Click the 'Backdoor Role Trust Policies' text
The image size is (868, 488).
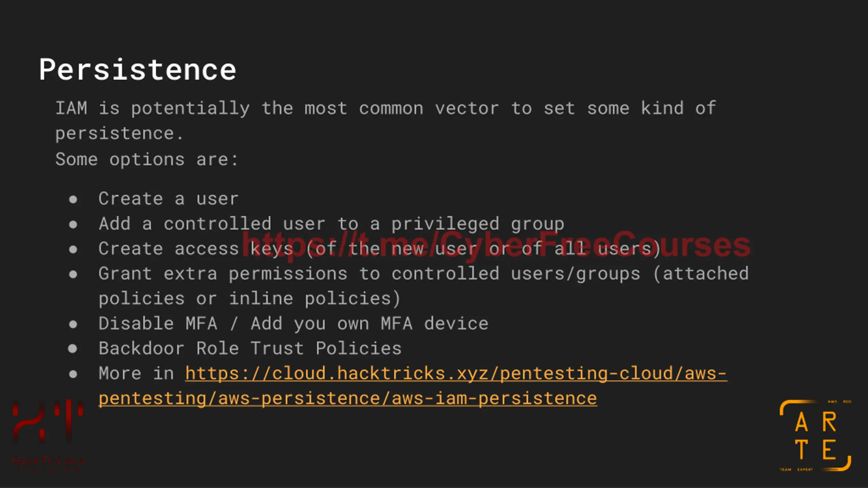tap(250, 348)
